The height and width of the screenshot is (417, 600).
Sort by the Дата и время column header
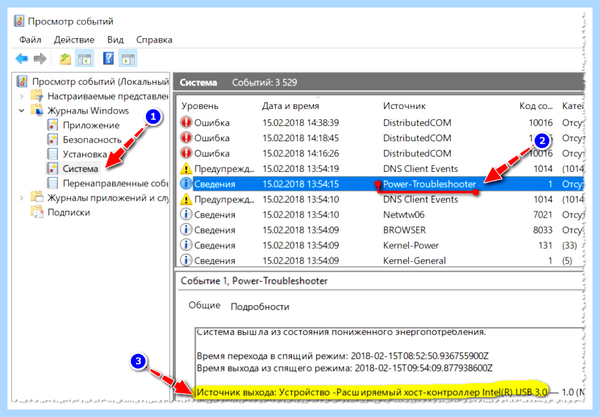[x=290, y=106]
